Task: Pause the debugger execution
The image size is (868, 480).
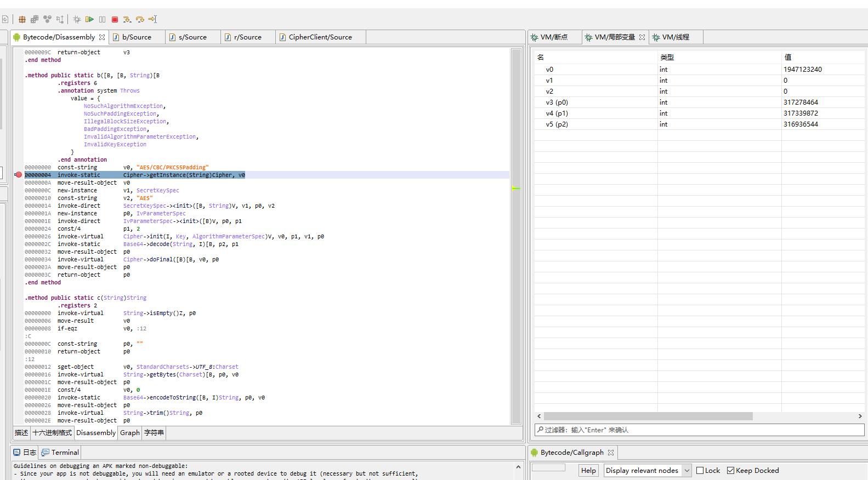Action: 102,19
